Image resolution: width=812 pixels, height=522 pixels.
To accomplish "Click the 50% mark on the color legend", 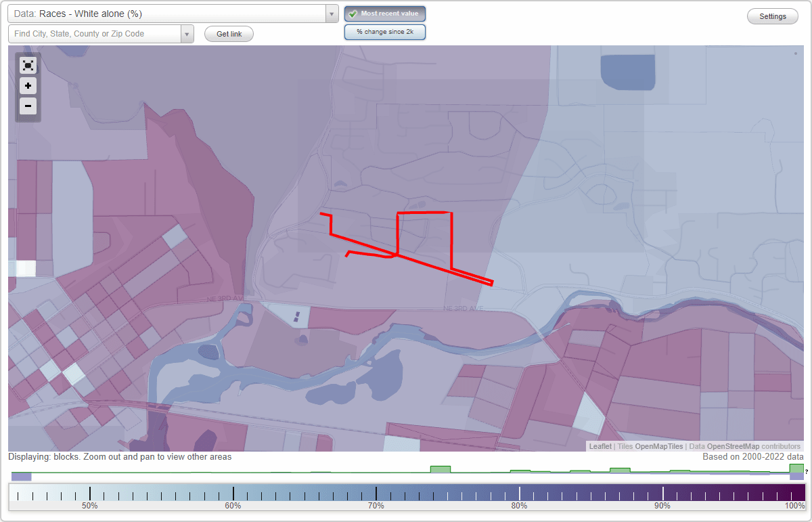I will [90, 506].
